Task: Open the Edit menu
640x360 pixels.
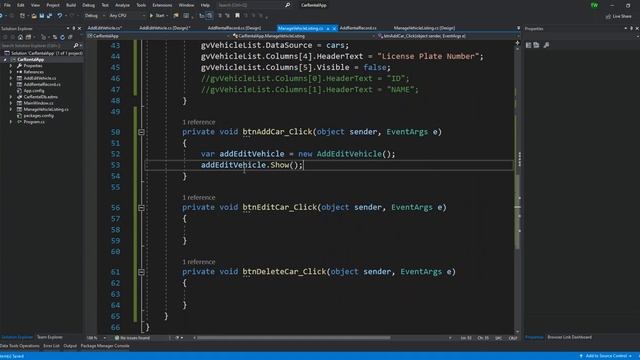Action: click(x=20, y=5)
